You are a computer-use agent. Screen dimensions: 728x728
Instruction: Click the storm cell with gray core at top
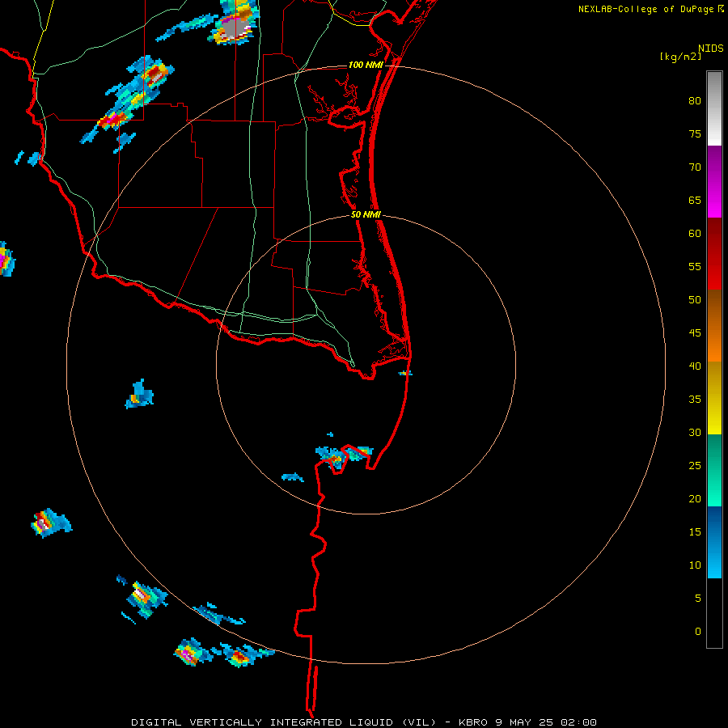(x=235, y=24)
